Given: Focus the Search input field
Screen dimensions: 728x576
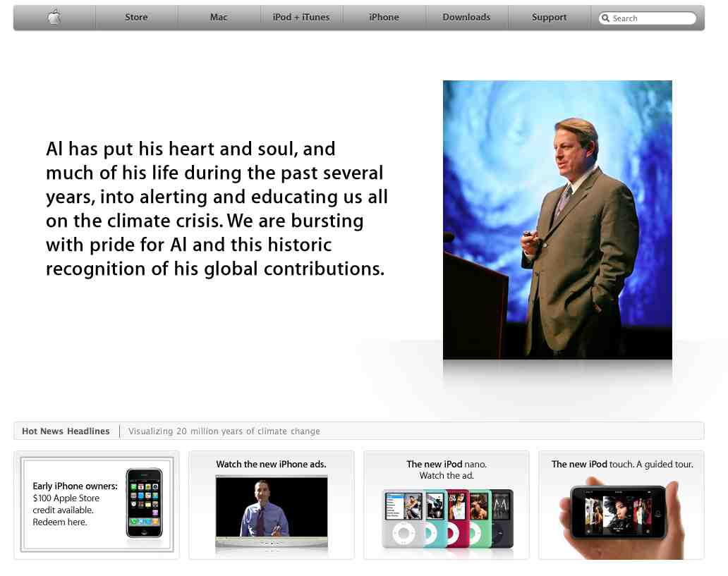Looking at the screenshot, I should click(648, 18).
